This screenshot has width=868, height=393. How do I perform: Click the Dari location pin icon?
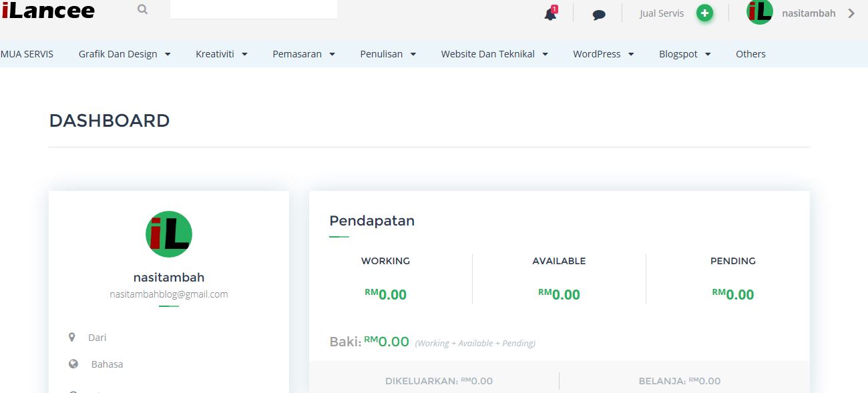coord(72,338)
